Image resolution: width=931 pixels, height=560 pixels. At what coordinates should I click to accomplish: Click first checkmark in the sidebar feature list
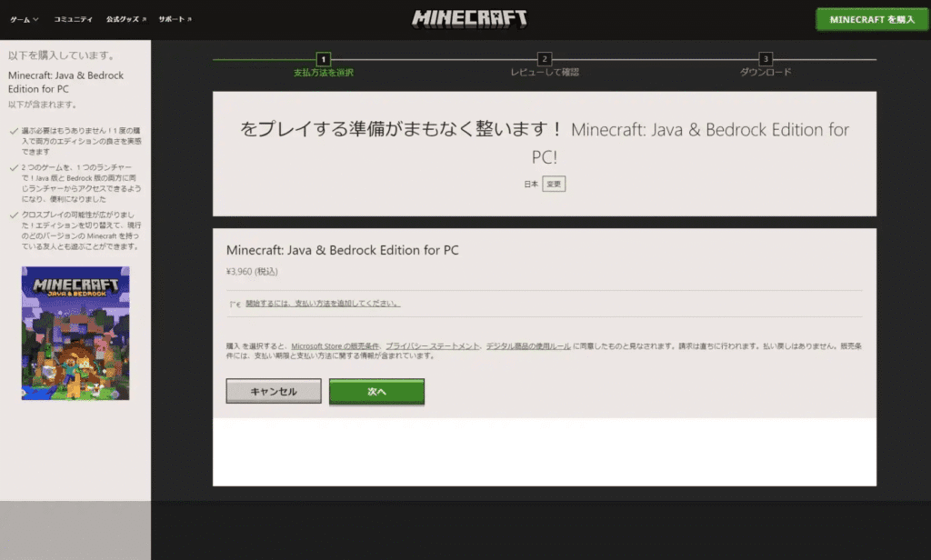[x=13, y=131]
